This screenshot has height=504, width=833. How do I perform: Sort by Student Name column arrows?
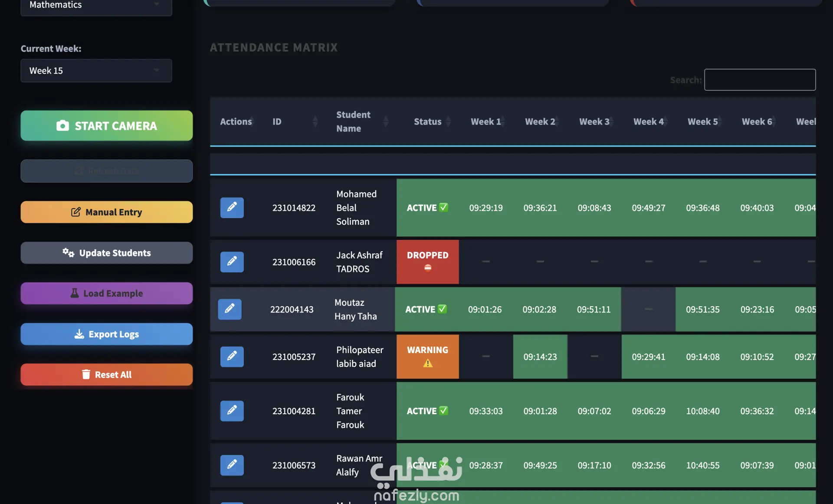[x=385, y=121]
